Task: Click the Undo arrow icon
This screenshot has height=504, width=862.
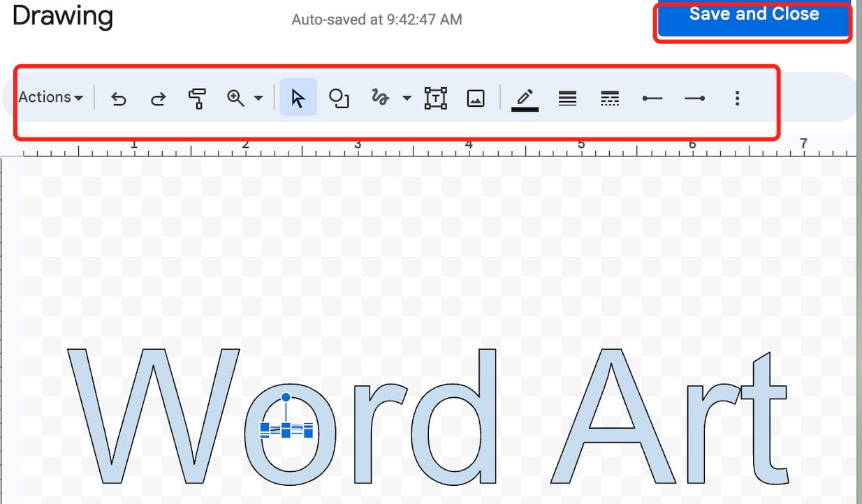Action: [x=119, y=98]
